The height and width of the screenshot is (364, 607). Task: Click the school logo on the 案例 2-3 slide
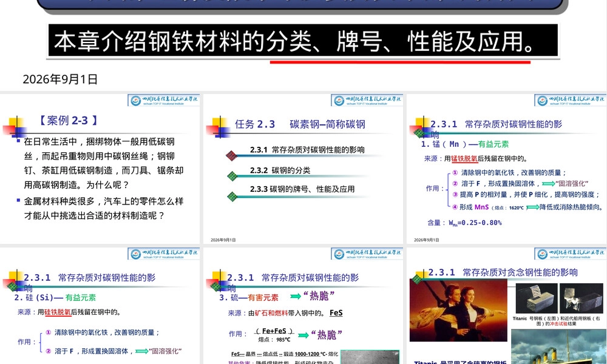pyautogui.click(x=164, y=100)
